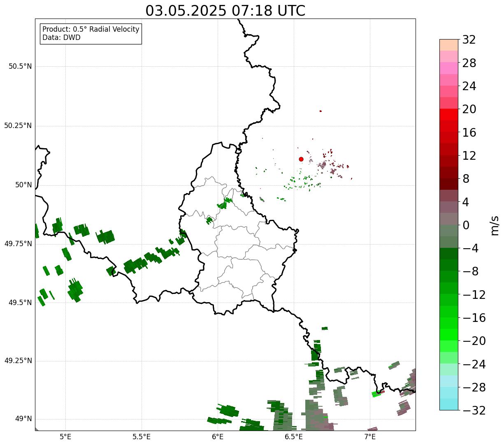The height and width of the screenshot is (445, 504).
Task: Click the 5°E longitude label
Action: pos(65,436)
